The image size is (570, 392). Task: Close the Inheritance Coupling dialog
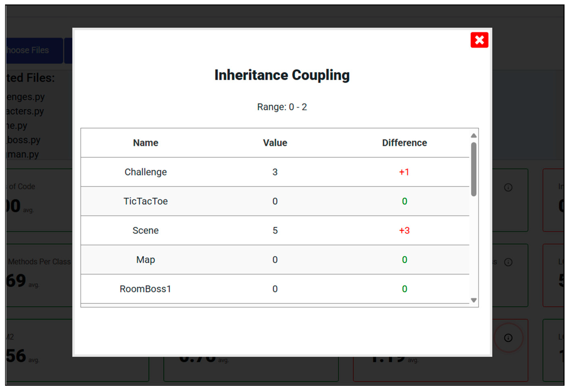(x=479, y=40)
